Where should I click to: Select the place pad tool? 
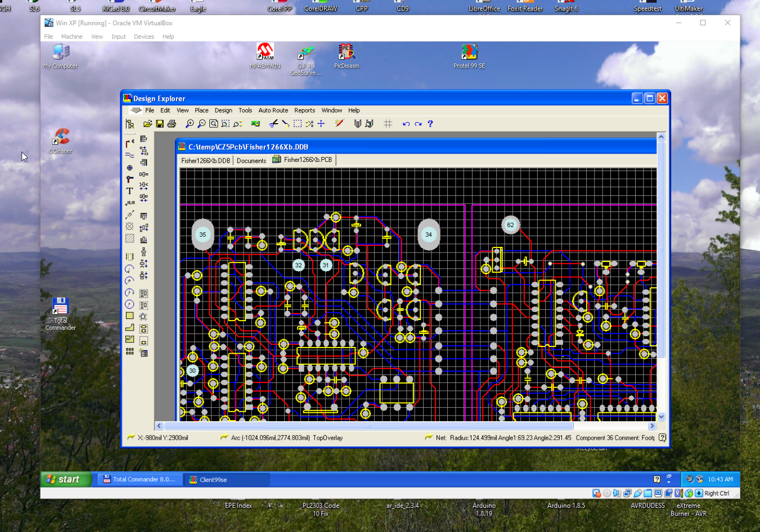[x=129, y=168]
